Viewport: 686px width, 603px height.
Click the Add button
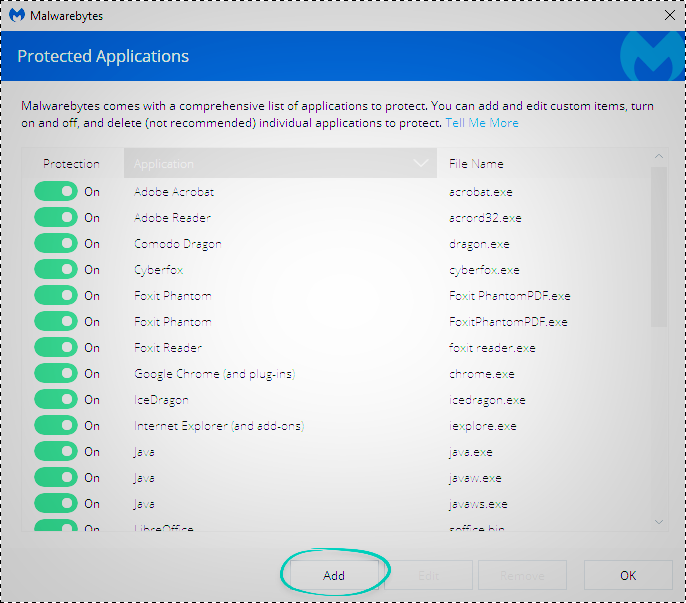334,576
